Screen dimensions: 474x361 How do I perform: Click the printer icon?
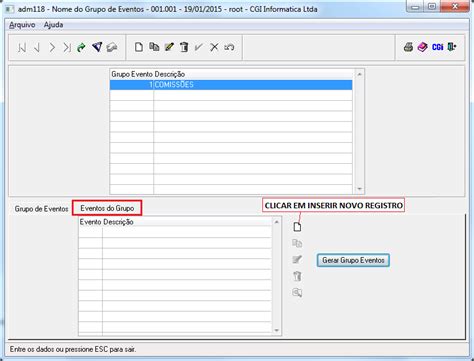(x=408, y=47)
